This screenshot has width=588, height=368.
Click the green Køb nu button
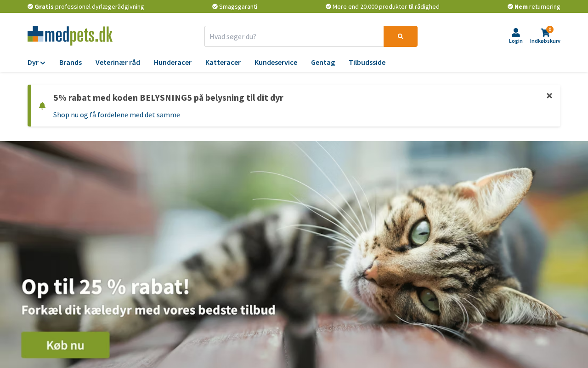pyautogui.click(x=65, y=345)
